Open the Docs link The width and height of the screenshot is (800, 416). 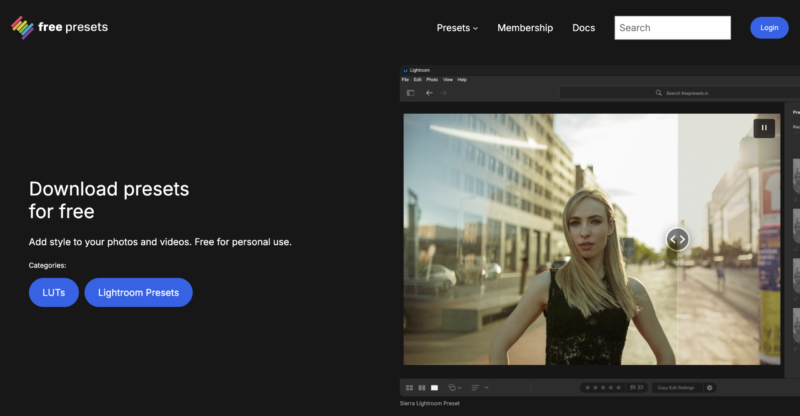[584, 28]
